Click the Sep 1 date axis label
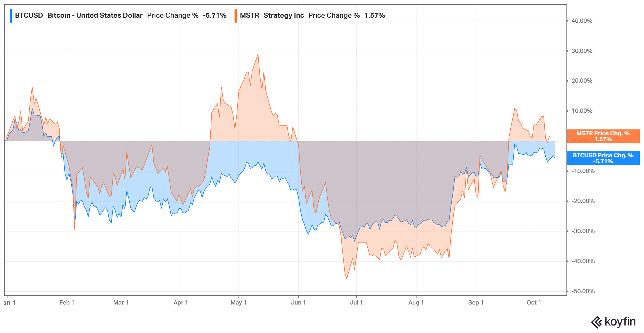This screenshot has width=644, height=333. coord(476,302)
